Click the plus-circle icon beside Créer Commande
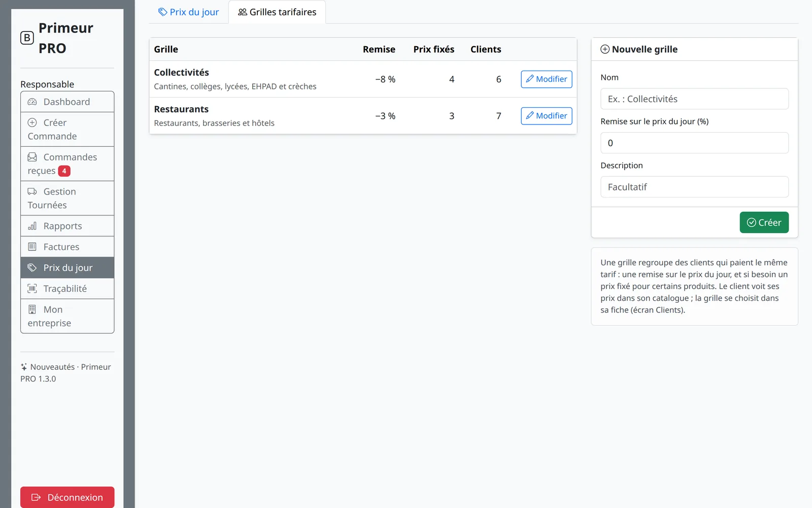The image size is (812, 508). point(32,122)
